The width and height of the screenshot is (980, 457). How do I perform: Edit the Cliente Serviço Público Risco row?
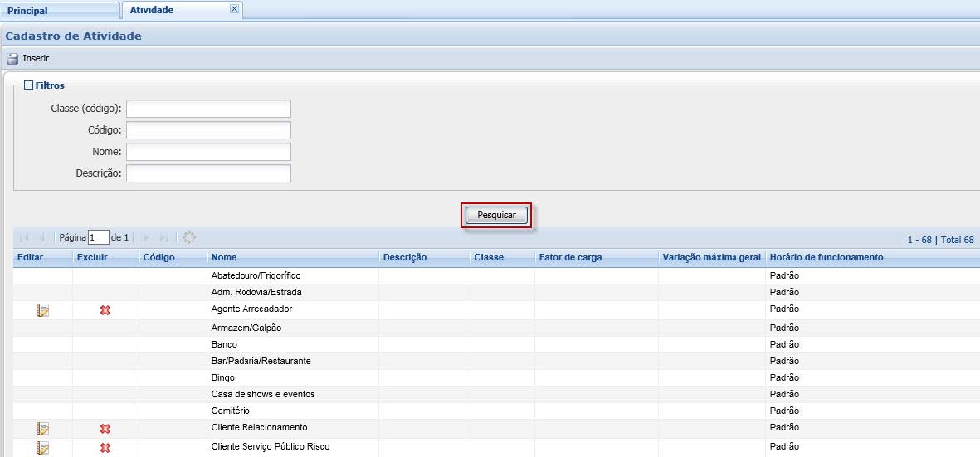coord(43,448)
